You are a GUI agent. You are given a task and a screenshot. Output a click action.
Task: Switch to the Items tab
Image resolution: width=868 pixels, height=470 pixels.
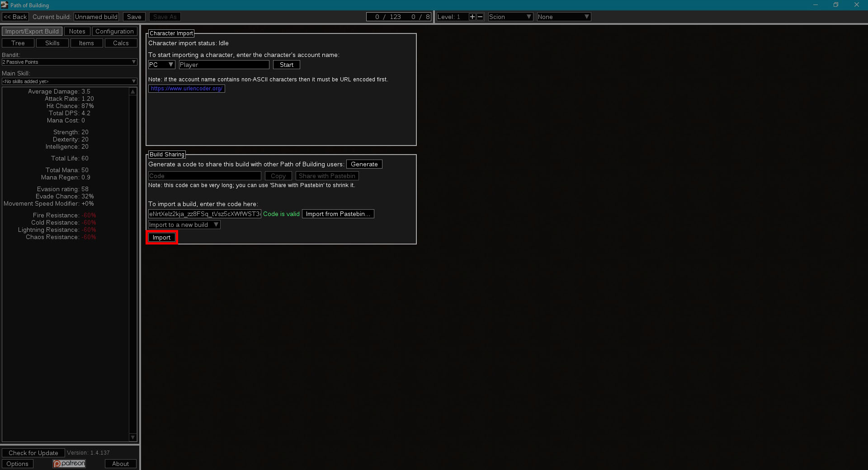click(x=86, y=43)
